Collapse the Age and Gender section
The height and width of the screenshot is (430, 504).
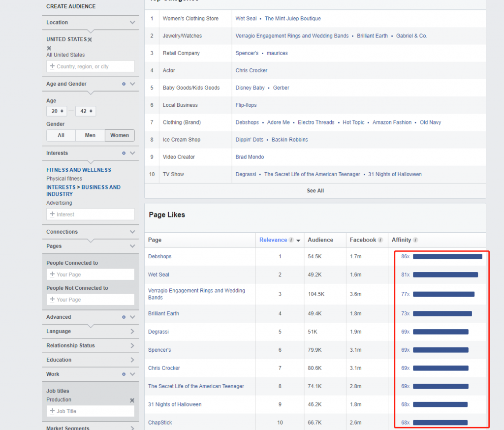pos(132,84)
